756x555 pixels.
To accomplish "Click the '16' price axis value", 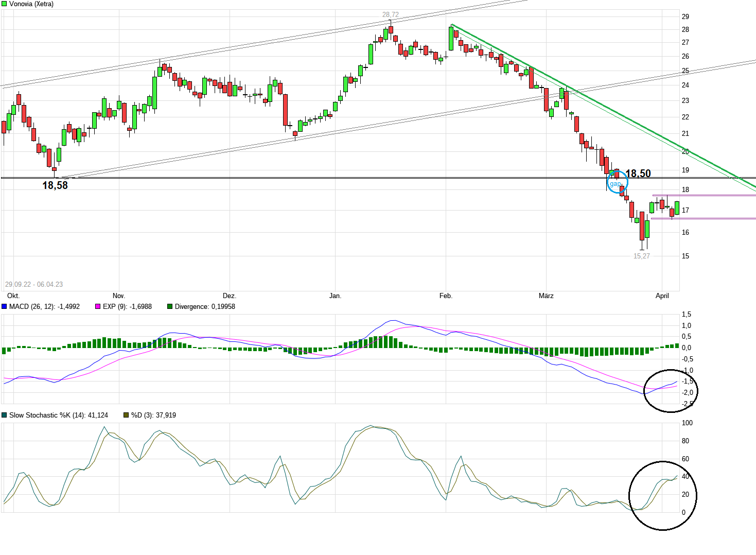I will tap(685, 233).
